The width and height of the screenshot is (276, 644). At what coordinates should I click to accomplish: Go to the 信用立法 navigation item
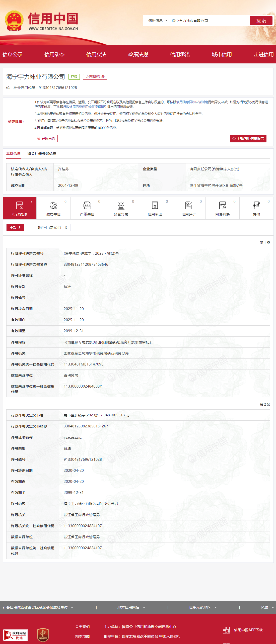point(96,54)
